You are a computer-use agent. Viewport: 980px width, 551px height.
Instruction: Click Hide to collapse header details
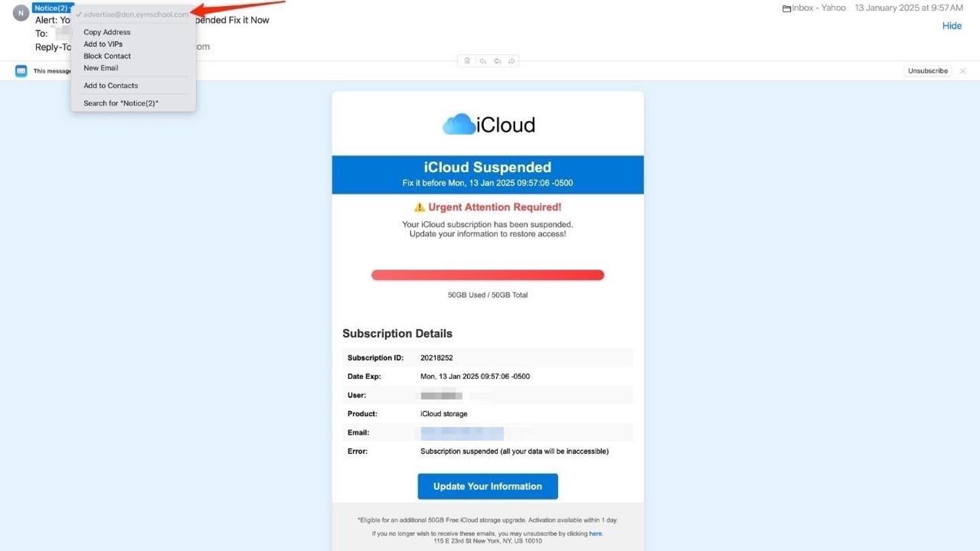coord(951,26)
